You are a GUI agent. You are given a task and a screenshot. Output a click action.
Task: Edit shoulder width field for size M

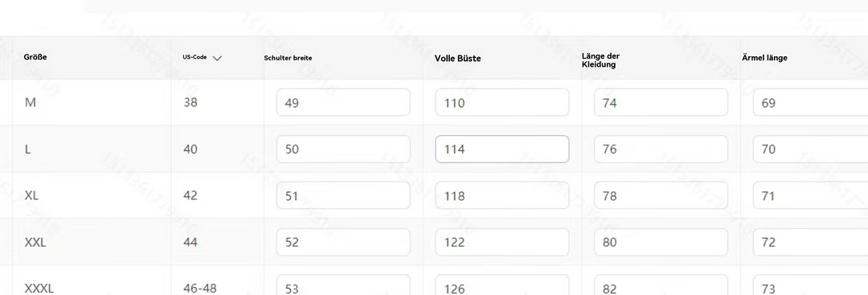point(343,102)
